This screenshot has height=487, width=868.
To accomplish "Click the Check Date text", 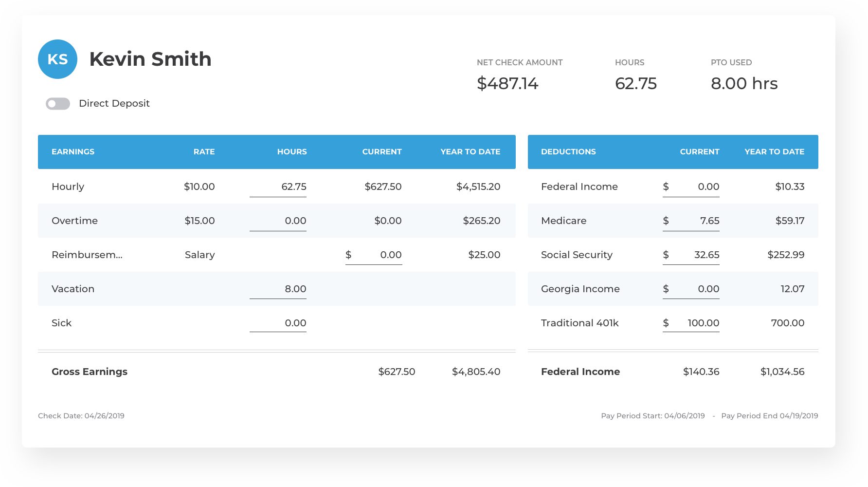I will (81, 416).
